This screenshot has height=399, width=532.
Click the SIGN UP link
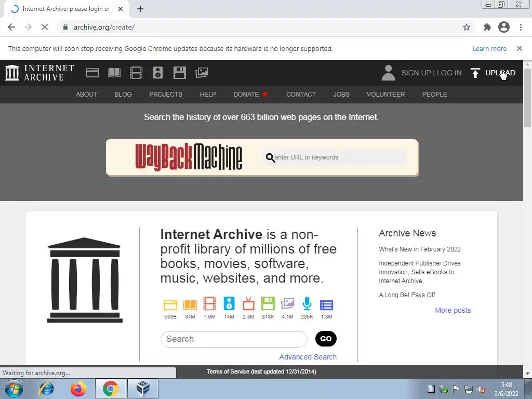click(x=416, y=73)
